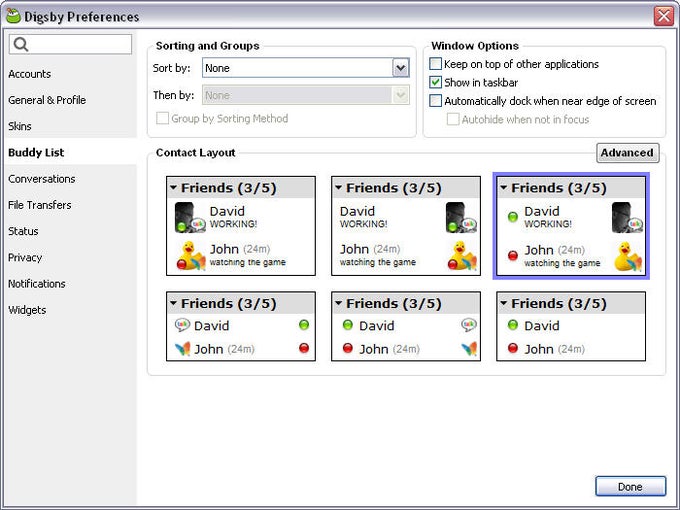Click David's green status dot in fourth layout
This screenshot has width=680, height=510.
[x=304, y=324]
